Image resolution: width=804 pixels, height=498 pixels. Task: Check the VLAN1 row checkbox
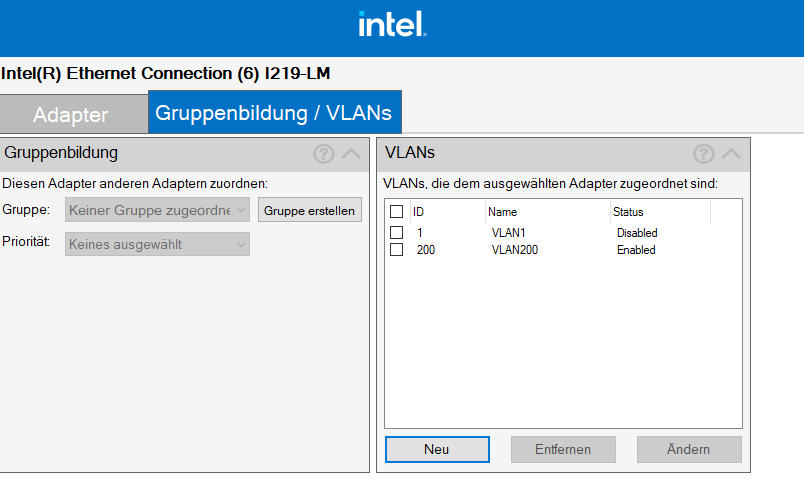click(x=396, y=232)
